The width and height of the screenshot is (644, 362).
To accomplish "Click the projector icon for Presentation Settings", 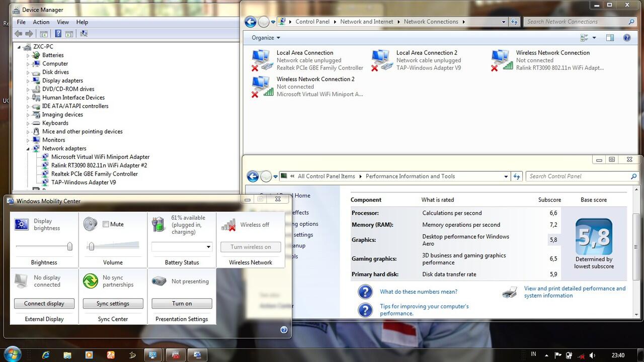I will click(x=159, y=281).
